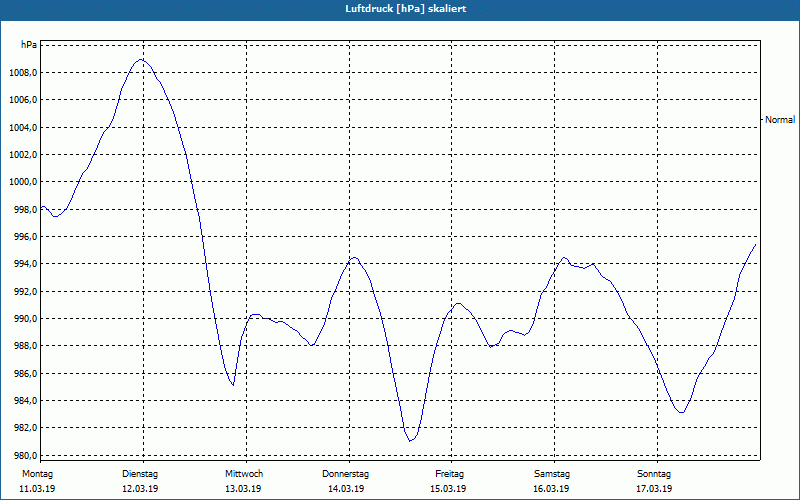Click the date 15.03.19
Viewport: 800px width, 500px height.
click(448, 489)
